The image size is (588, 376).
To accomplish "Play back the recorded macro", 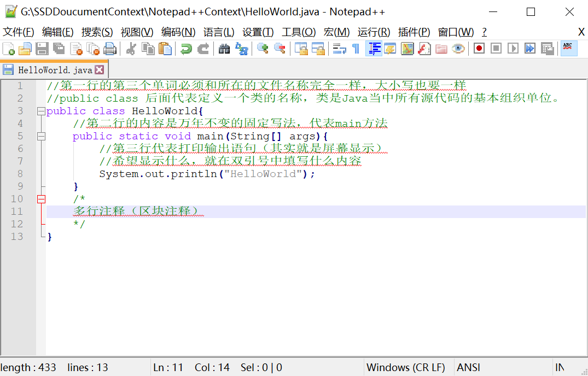I will pos(513,48).
